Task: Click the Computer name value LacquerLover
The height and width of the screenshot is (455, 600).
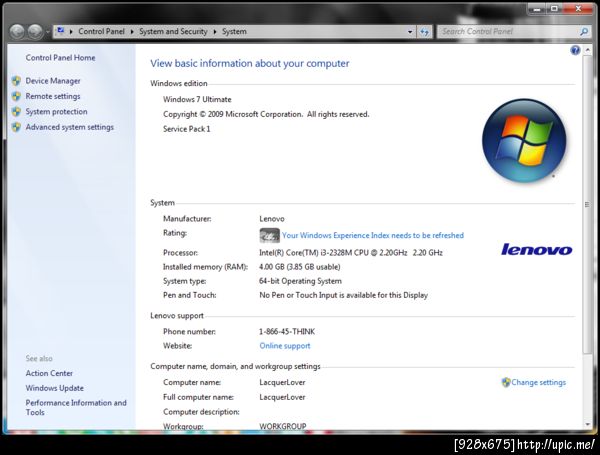Action: [282, 382]
